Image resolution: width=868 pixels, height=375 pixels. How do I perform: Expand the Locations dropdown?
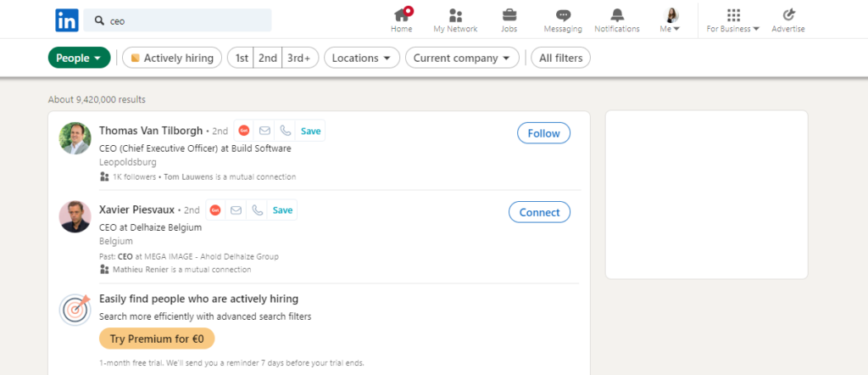tap(362, 58)
